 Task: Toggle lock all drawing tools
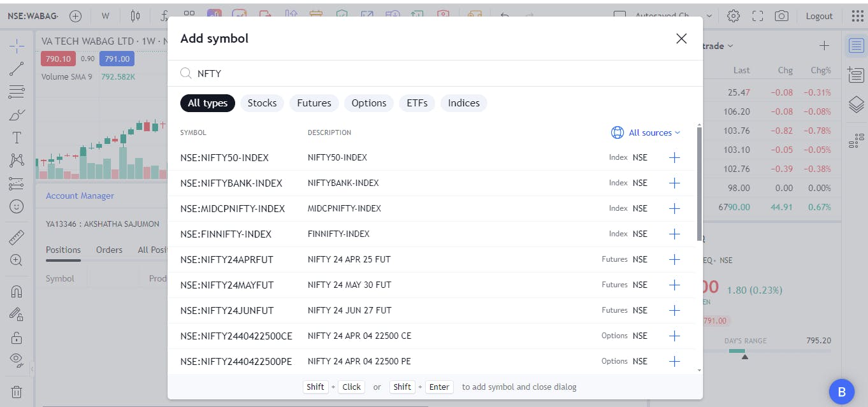click(x=17, y=337)
